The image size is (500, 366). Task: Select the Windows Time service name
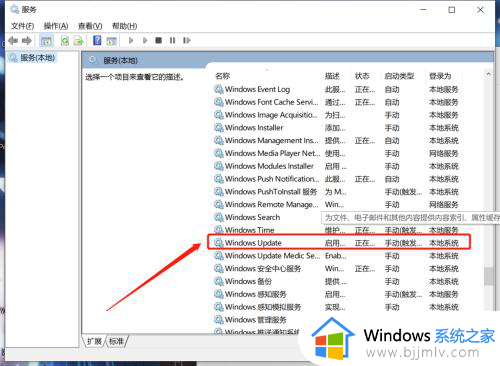(249, 230)
